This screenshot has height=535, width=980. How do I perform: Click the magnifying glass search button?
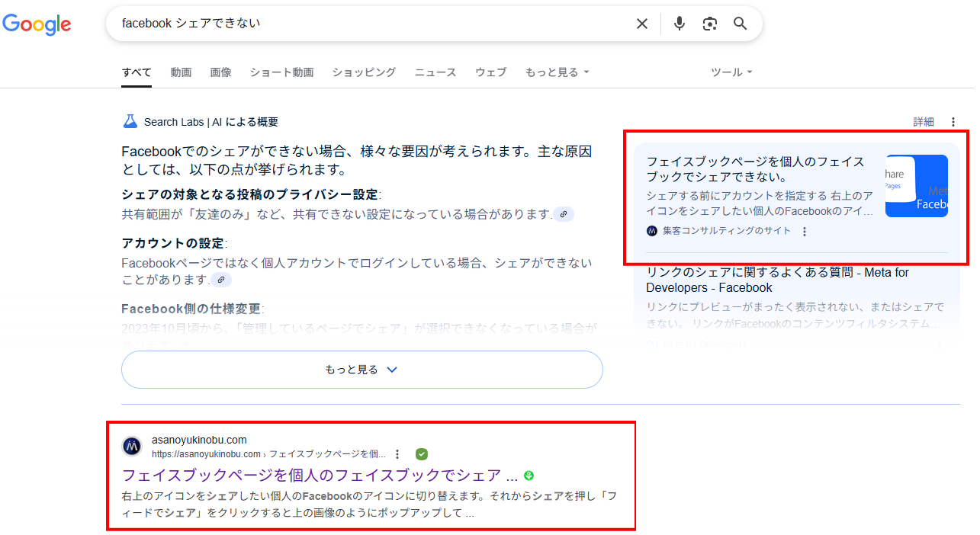click(x=741, y=24)
